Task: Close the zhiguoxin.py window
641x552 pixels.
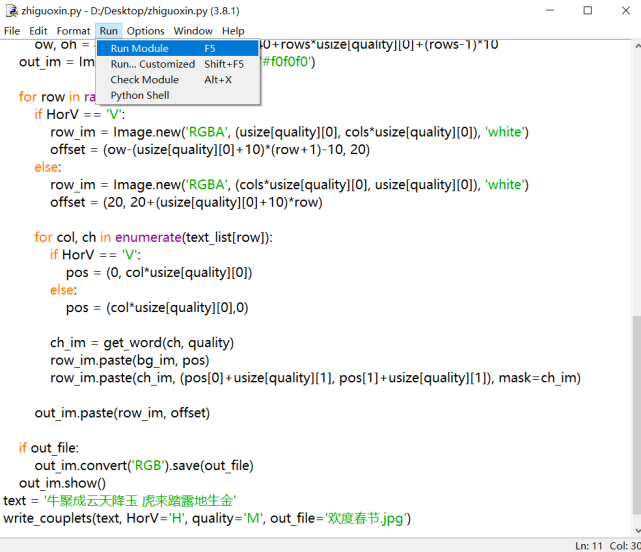Action: [x=624, y=10]
